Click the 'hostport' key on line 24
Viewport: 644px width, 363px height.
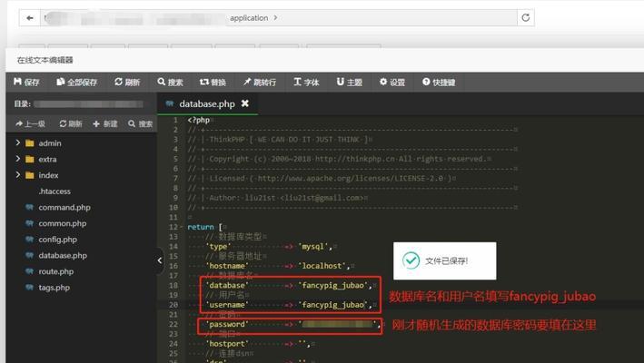coord(227,344)
